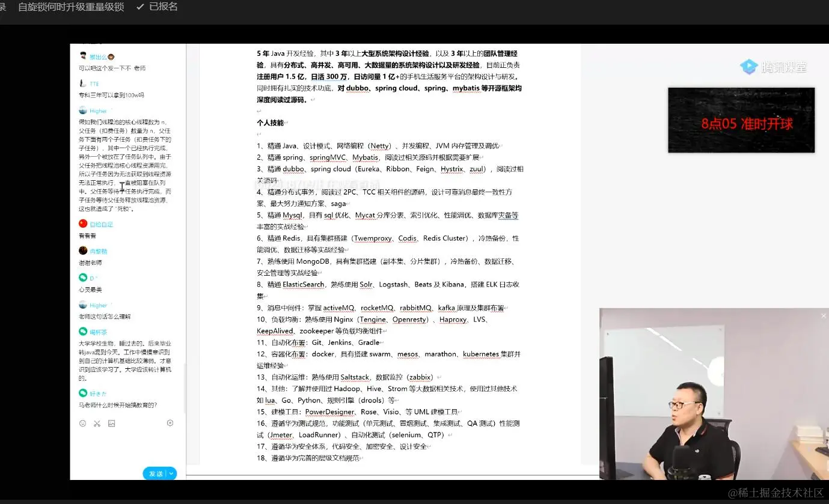The width and height of the screenshot is (829, 504).
Task: Click the image upload icon
Action: point(111,424)
